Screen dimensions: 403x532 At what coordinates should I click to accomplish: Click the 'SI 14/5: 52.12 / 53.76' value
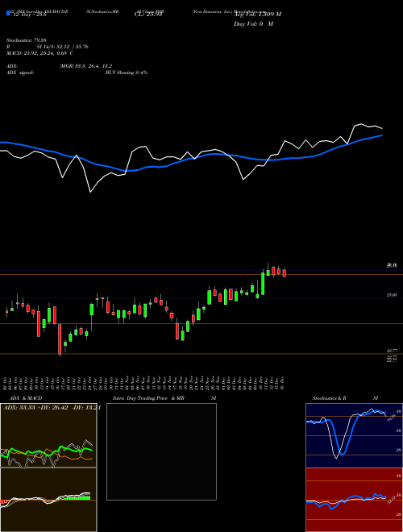(x=63, y=47)
